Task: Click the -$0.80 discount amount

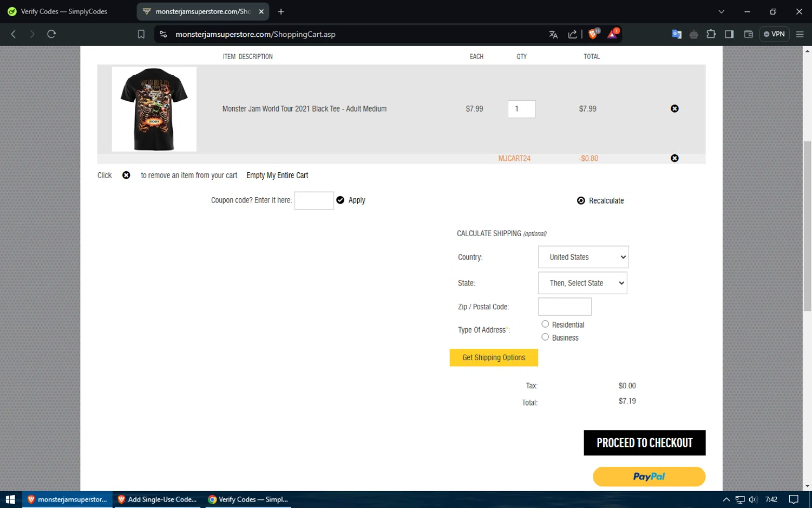Action: click(588, 159)
